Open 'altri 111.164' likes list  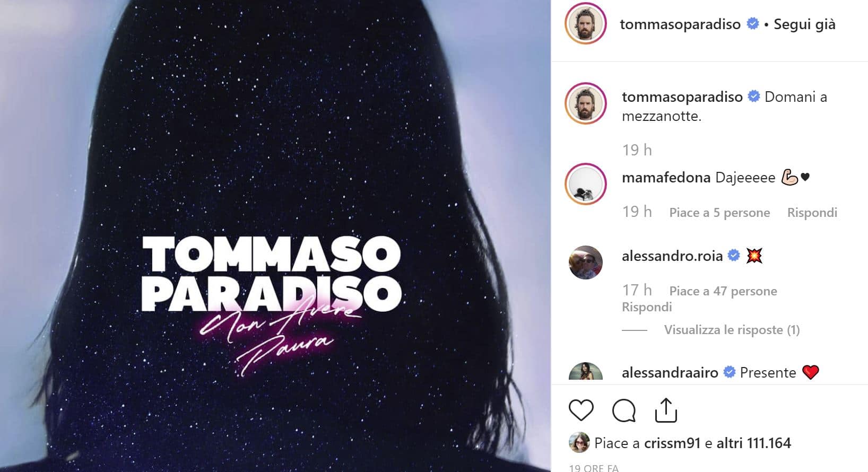click(x=753, y=443)
